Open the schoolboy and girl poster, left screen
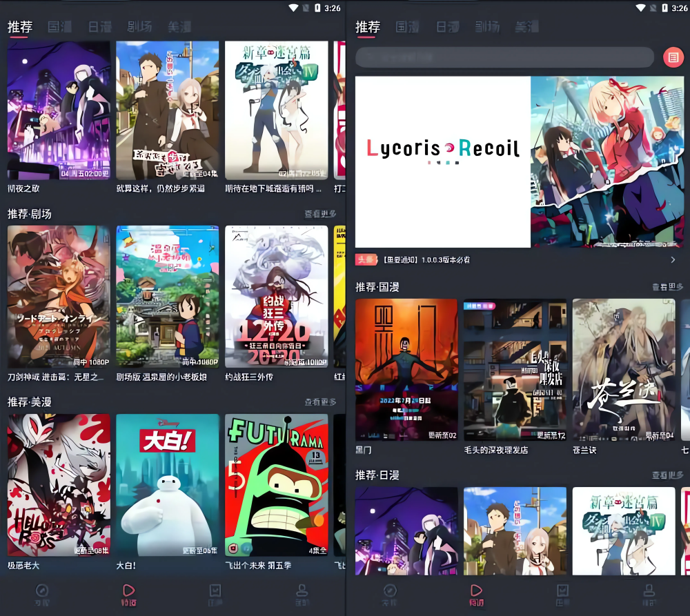This screenshot has height=616, width=690. pyautogui.click(x=168, y=110)
